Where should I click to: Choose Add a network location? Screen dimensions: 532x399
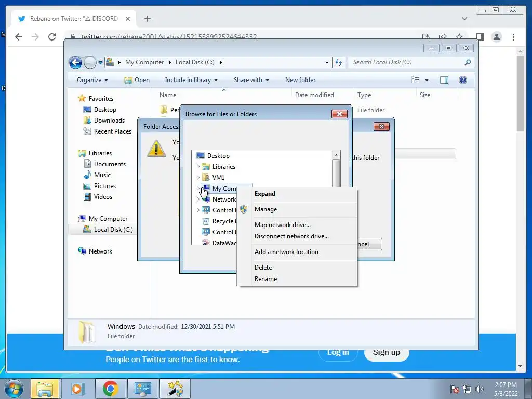286,252
